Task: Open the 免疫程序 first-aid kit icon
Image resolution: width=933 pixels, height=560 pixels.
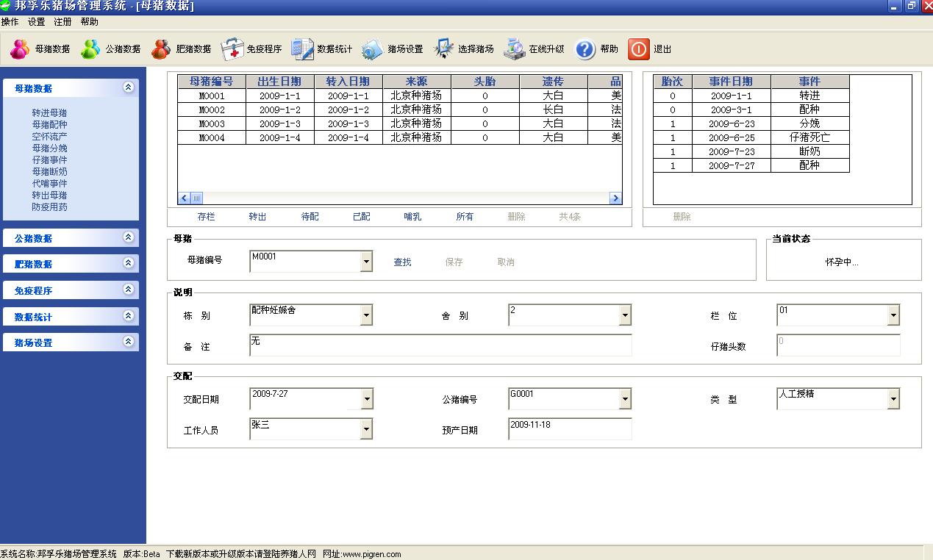Action: [232, 49]
